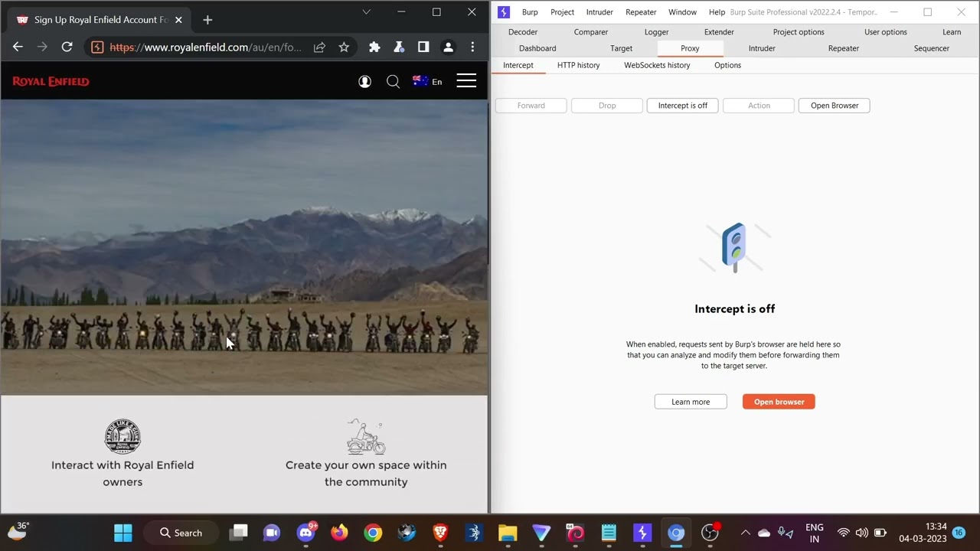
Task: Click the site security icon in address bar
Action: (x=97, y=47)
